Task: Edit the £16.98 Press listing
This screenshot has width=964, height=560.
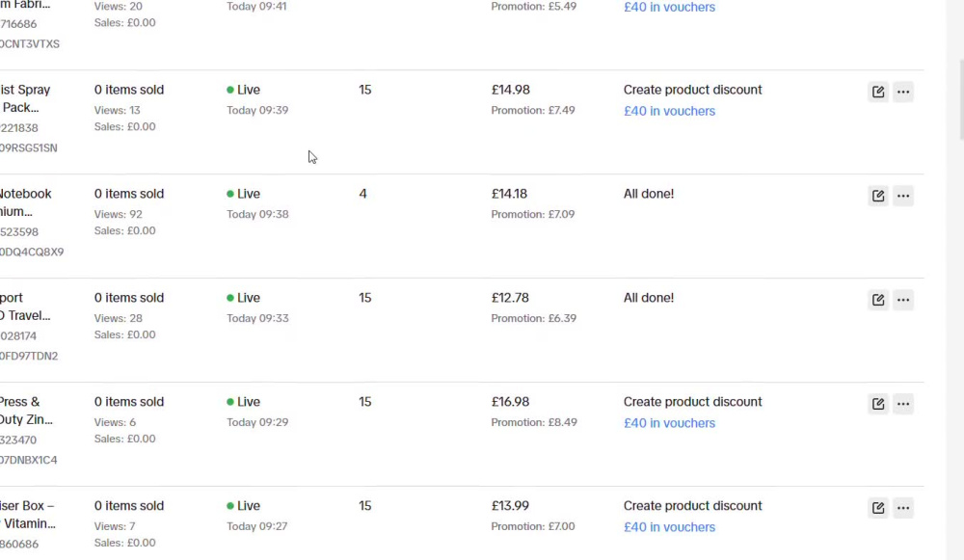Action: 878,403
